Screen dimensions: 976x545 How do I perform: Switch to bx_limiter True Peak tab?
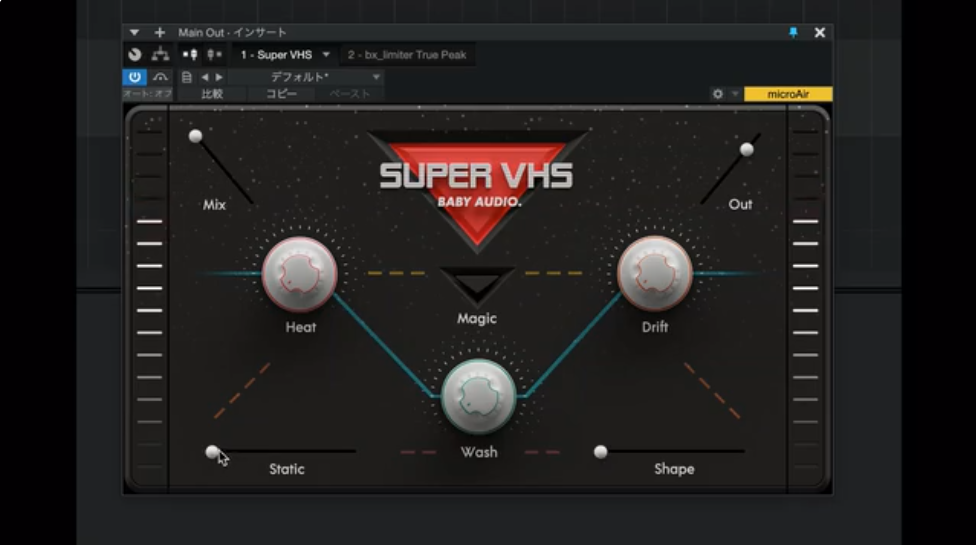pyautogui.click(x=407, y=55)
